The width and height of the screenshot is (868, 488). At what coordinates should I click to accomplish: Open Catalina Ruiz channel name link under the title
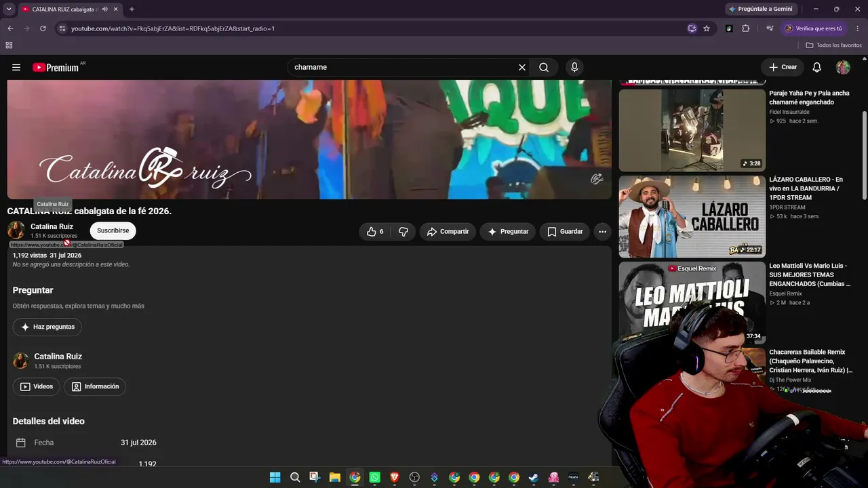52,226
